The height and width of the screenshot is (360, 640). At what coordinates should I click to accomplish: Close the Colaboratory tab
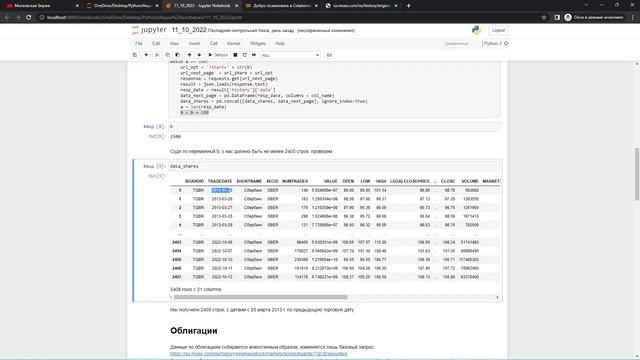point(316,6)
